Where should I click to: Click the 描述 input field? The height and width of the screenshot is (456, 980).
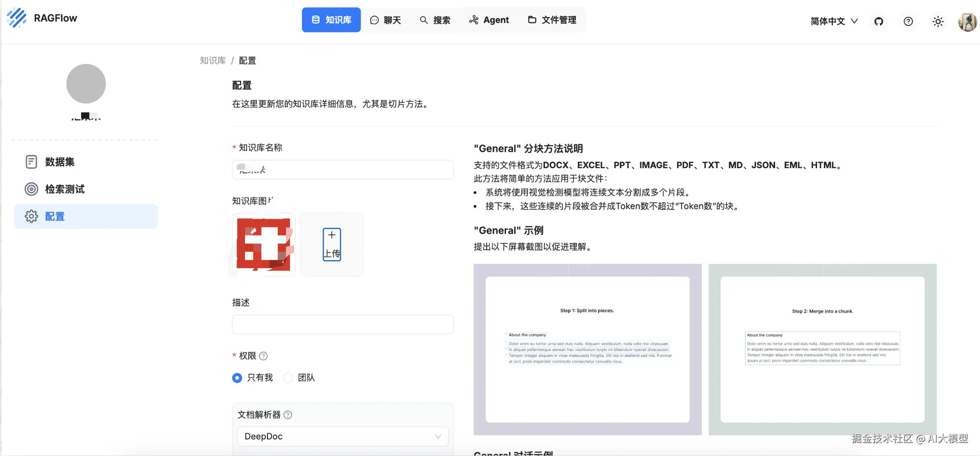click(343, 324)
